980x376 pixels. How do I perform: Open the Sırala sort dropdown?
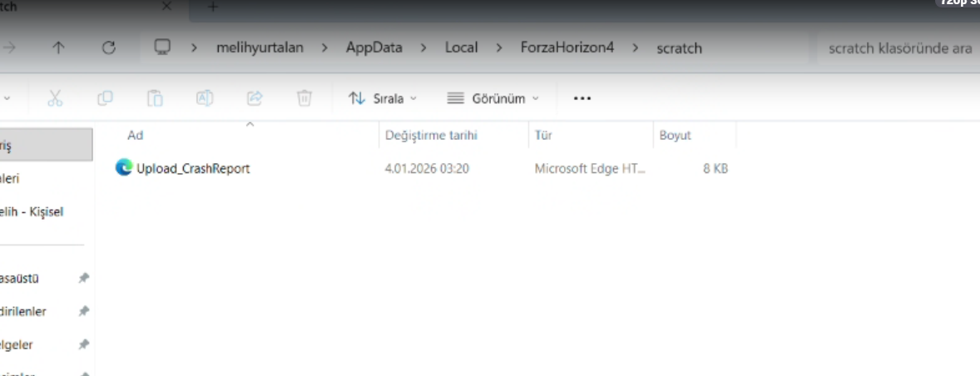383,98
